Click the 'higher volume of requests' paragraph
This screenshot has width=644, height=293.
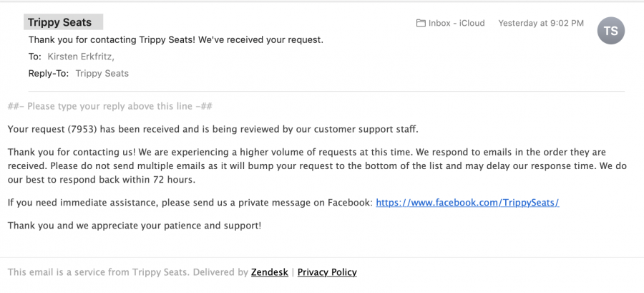point(317,166)
